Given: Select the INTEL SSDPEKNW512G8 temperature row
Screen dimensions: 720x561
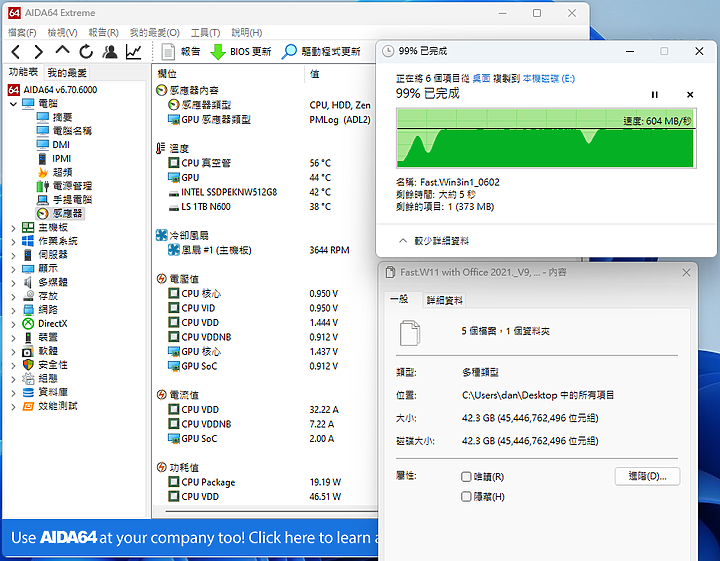Looking at the screenshot, I should (x=265, y=192).
